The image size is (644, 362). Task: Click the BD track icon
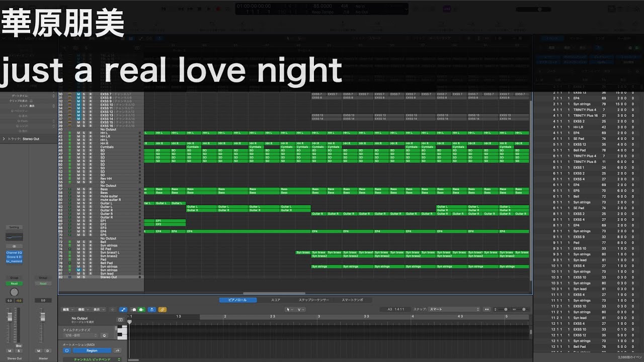(x=70, y=150)
